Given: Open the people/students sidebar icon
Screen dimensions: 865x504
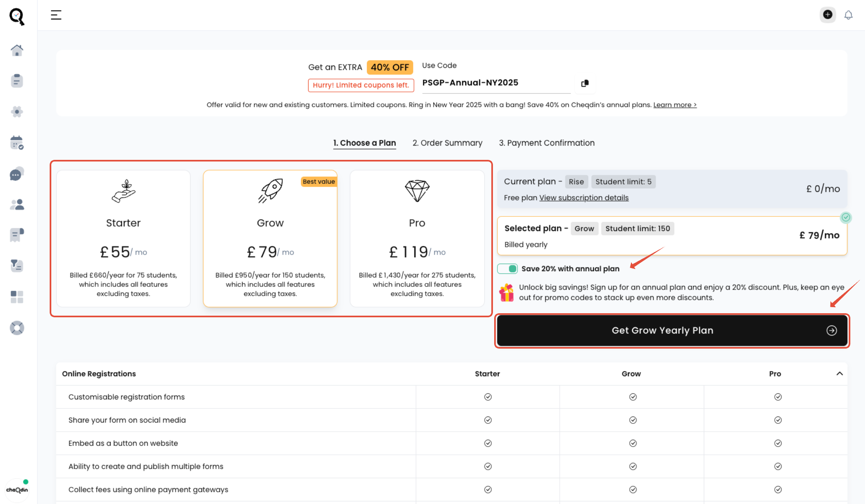Looking at the screenshot, I should (x=17, y=205).
